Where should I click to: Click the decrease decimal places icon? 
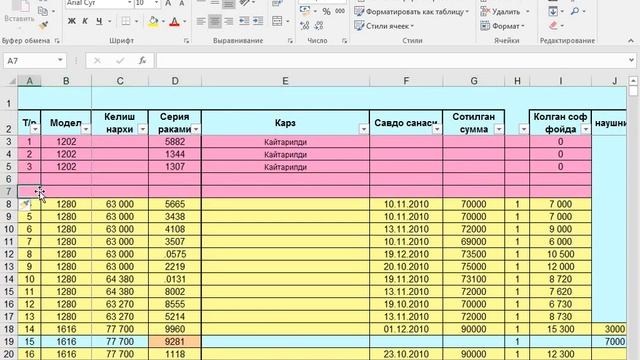click(x=319, y=26)
